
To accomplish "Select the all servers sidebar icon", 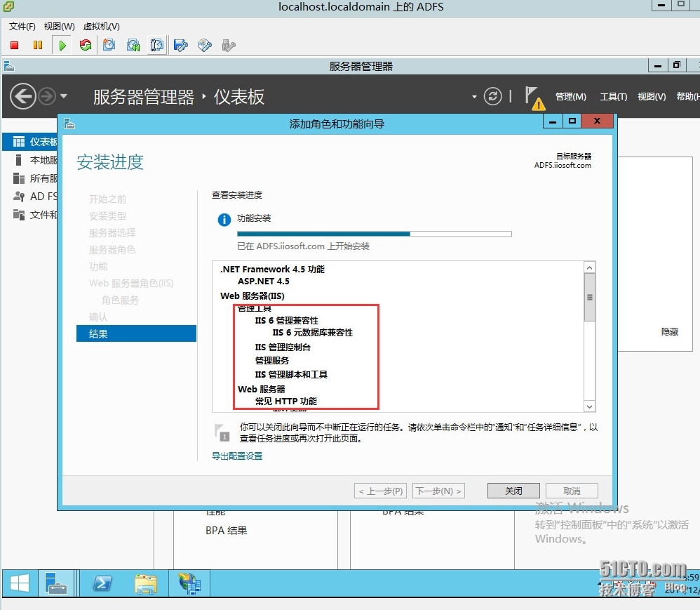I will coord(19,178).
